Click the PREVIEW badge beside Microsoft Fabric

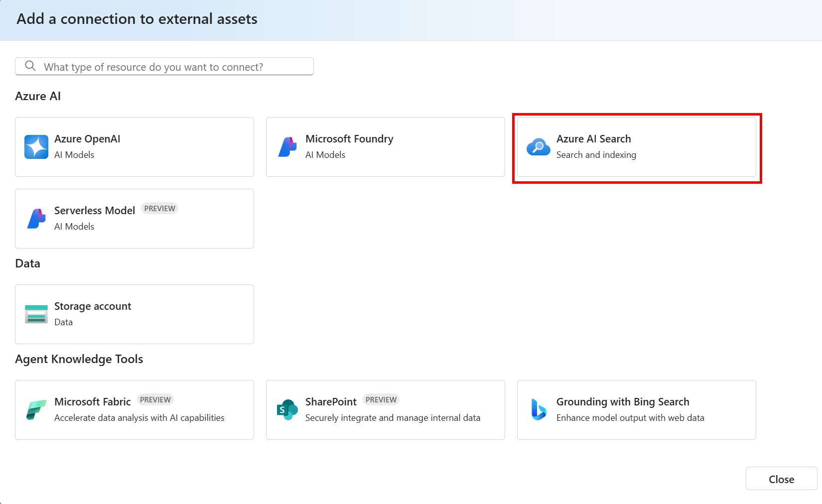155,400
